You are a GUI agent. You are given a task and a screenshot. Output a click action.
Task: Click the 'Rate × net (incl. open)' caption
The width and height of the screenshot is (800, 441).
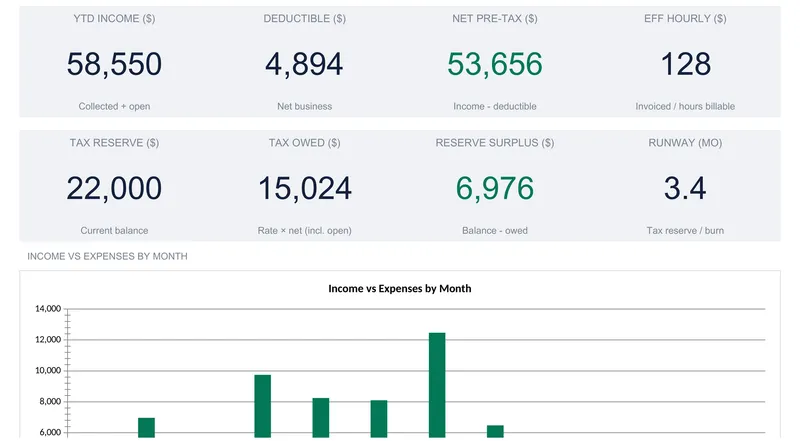click(x=305, y=231)
